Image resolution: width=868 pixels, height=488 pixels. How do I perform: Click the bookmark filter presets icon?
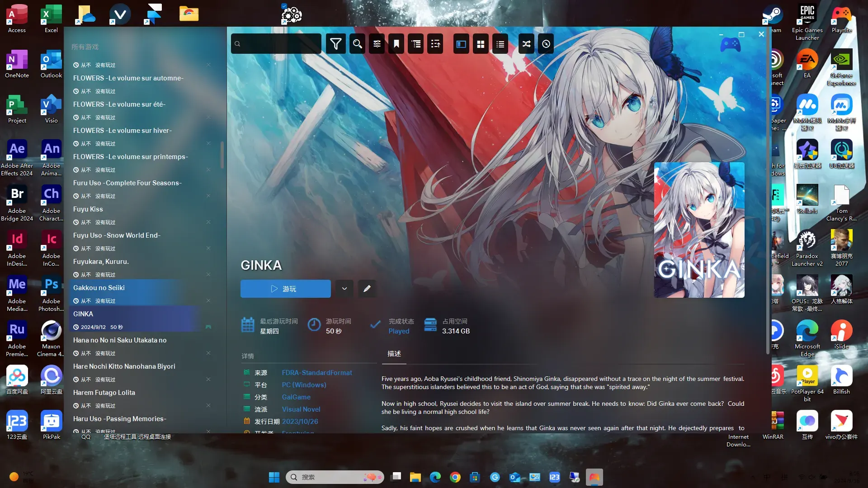pyautogui.click(x=396, y=44)
